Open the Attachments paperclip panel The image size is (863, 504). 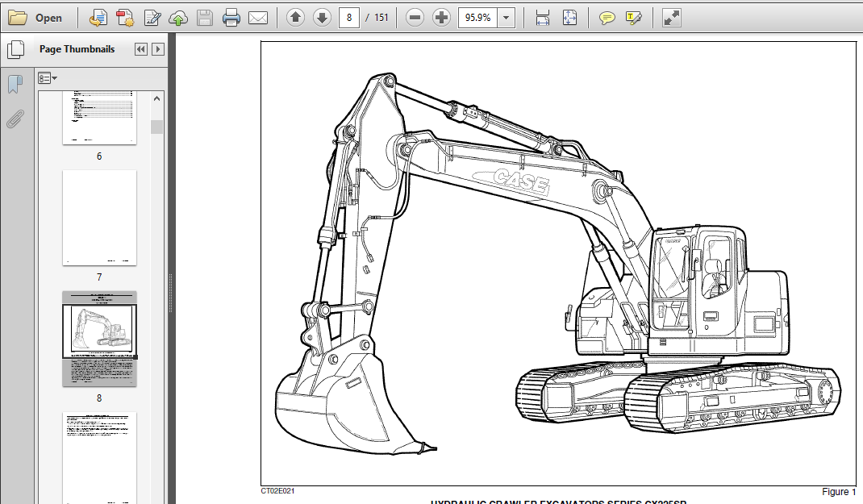[x=15, y=119]
